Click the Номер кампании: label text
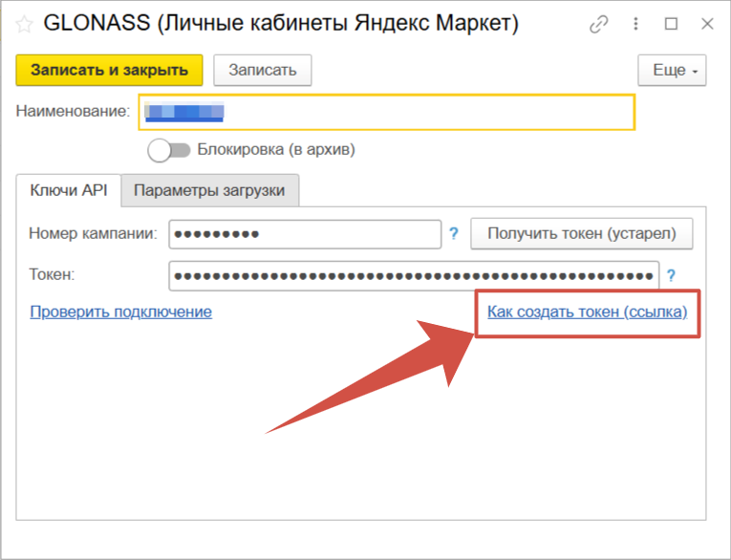The width and height of the screenshot is (731, 560). [94, 233]
